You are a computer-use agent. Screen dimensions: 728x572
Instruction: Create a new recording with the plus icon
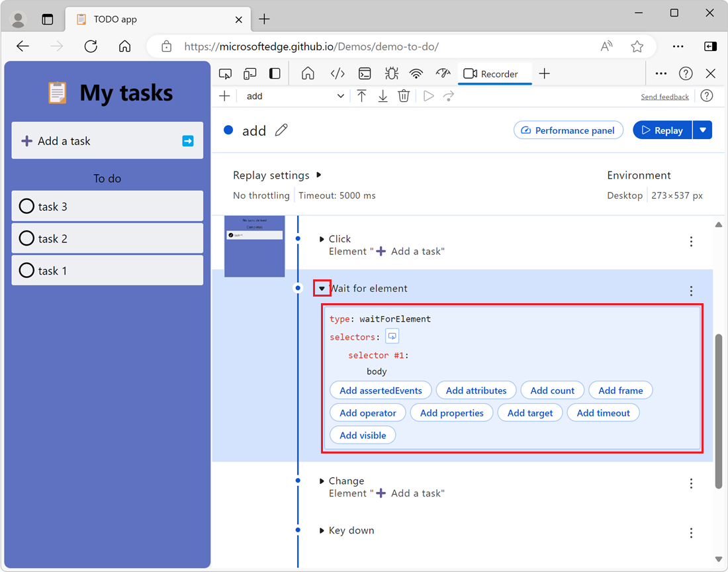tap(224, 96)
